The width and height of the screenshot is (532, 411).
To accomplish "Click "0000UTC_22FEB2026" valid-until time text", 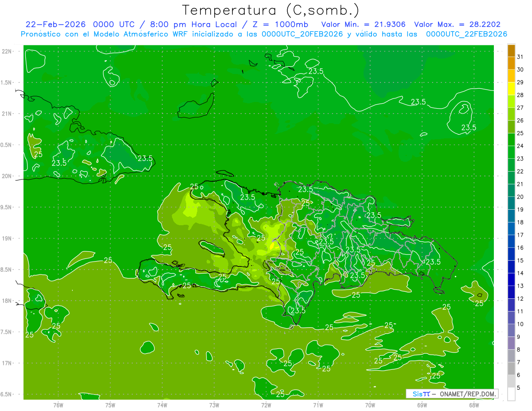I will [467, 34].
